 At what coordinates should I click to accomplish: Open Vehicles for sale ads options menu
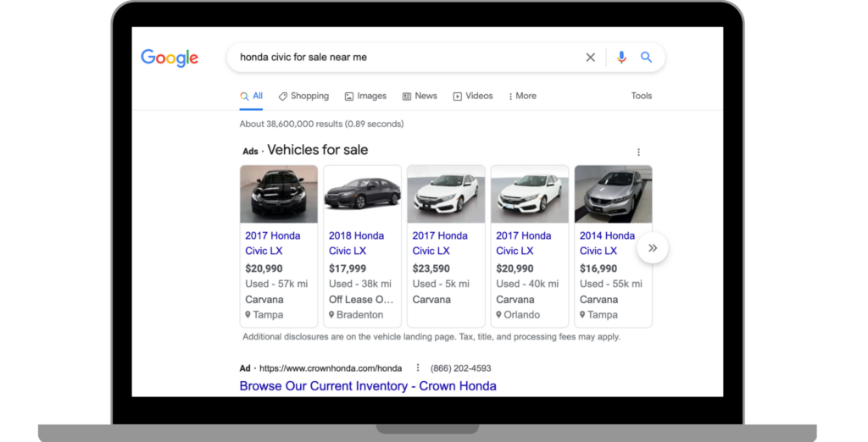click(x=638, y=152)
